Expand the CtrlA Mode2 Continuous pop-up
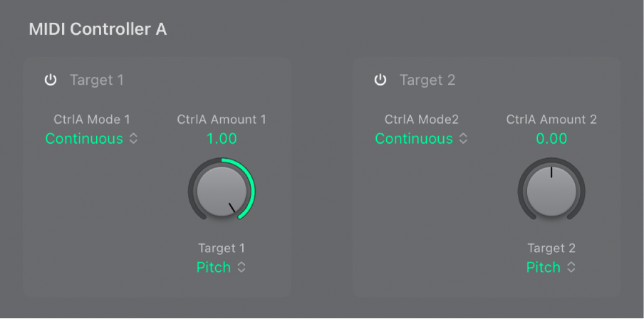644x319 pixels. tap(422, 139)
